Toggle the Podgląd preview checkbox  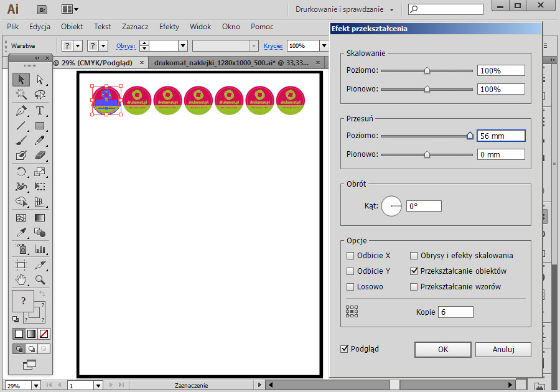click(x=344, y=349)
